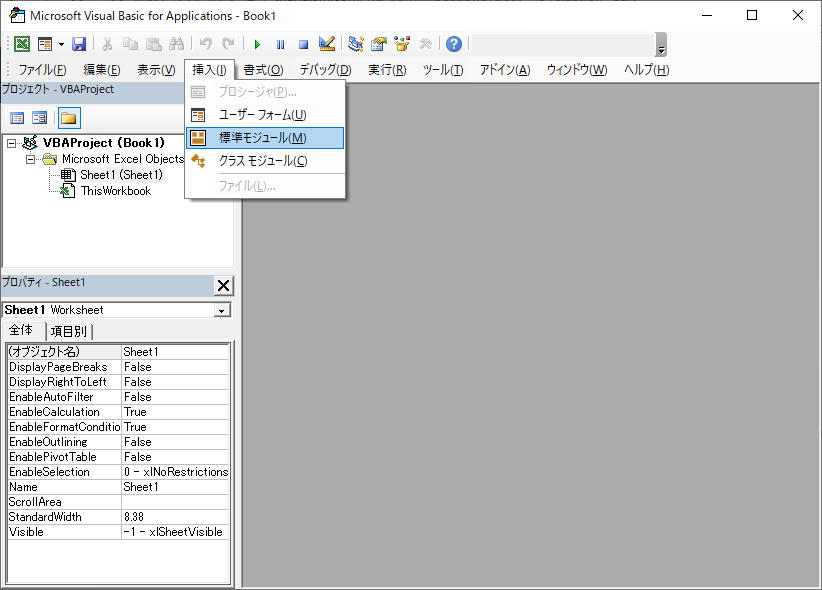Click EnableSelection xlNoRestrictions value
The width and height of the screenshot is (822, 590).
pos(175,472)
